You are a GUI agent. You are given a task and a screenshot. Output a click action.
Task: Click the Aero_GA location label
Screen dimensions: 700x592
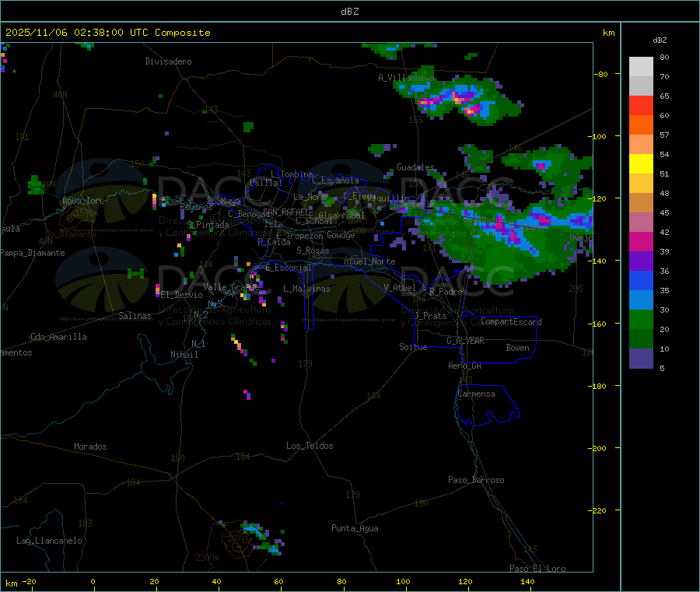coord(464,366)
